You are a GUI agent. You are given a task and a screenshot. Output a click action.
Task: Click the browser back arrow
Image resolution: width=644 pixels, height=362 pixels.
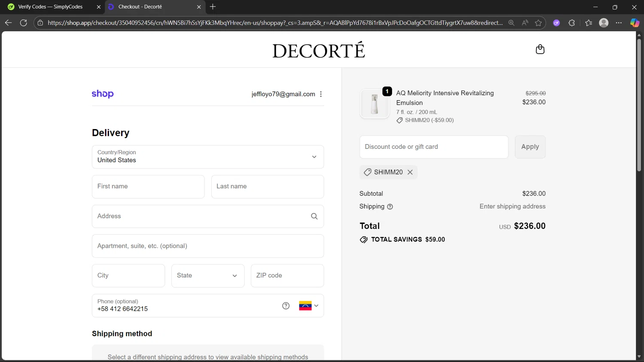[x=8, y=23]
